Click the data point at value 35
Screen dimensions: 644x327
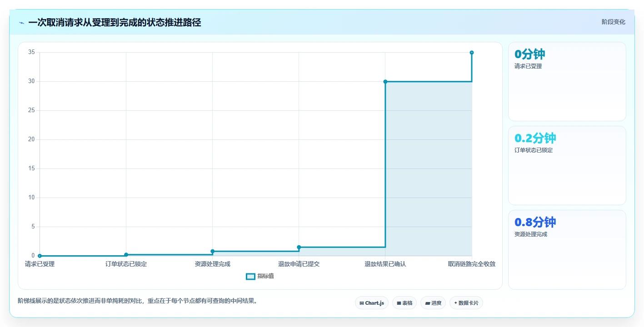(x=472, y=53)
